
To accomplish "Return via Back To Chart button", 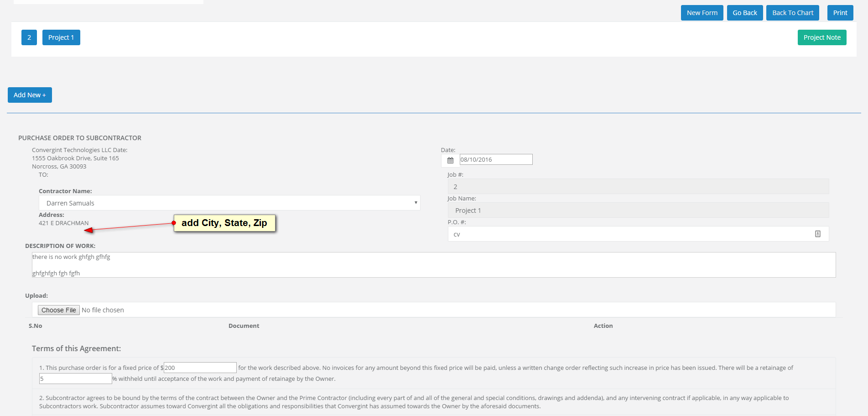I will [792, 13].
